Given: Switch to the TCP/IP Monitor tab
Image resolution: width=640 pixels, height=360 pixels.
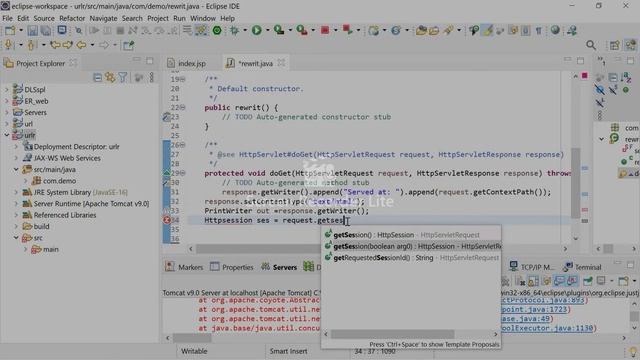Looking at the screenshot, I should pyautogui.click(x=532, y=267).
